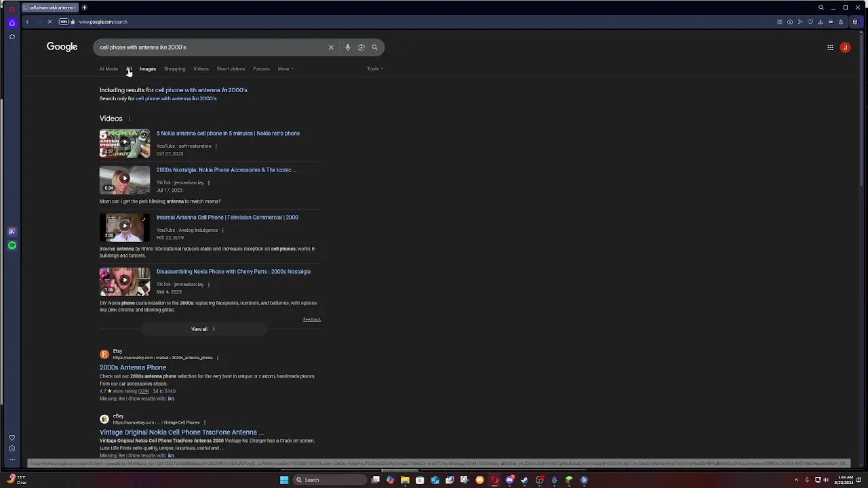The width and height of the screenshot is (868, 488).
Task: Search only for original 'ikn' query link
Action: click(176, 98)
